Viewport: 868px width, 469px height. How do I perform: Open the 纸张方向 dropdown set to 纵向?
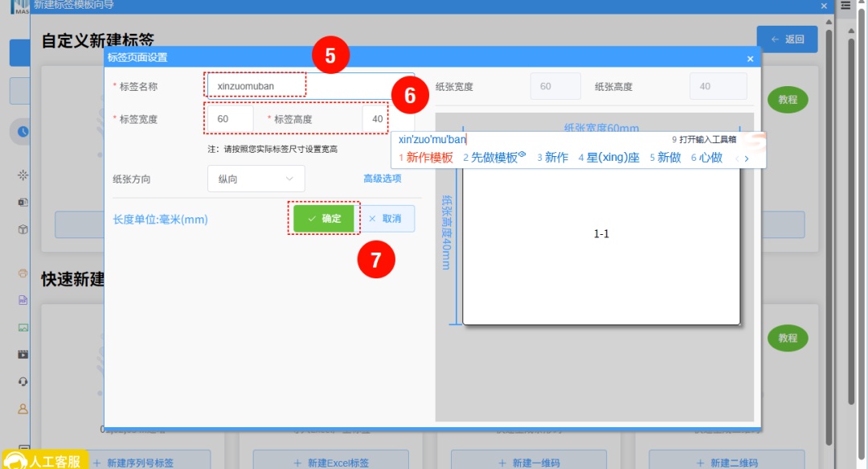point(256,179)
